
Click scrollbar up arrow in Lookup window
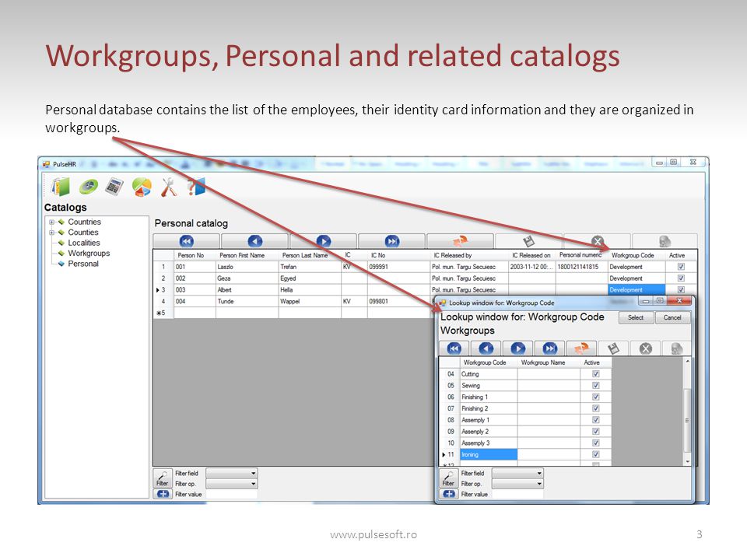[x=687, y=362]
